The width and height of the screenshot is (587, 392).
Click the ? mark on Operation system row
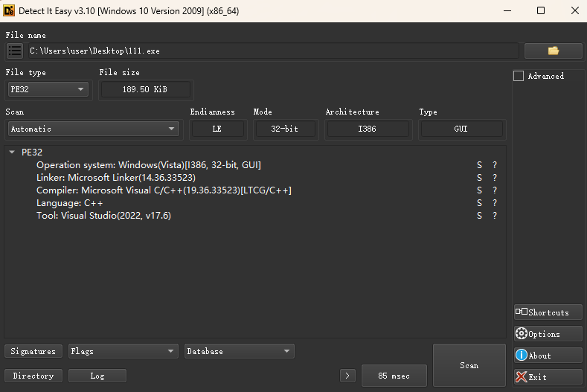pos(495,164)
